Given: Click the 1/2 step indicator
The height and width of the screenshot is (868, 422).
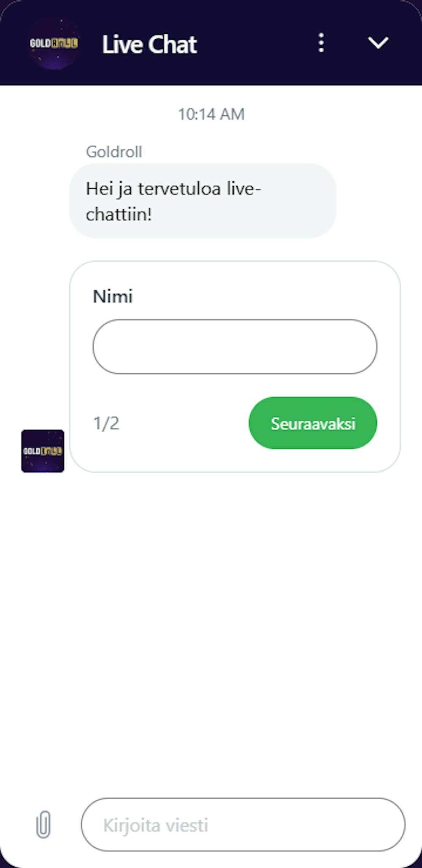Looking at the screenshot, I should pos(106,423).
